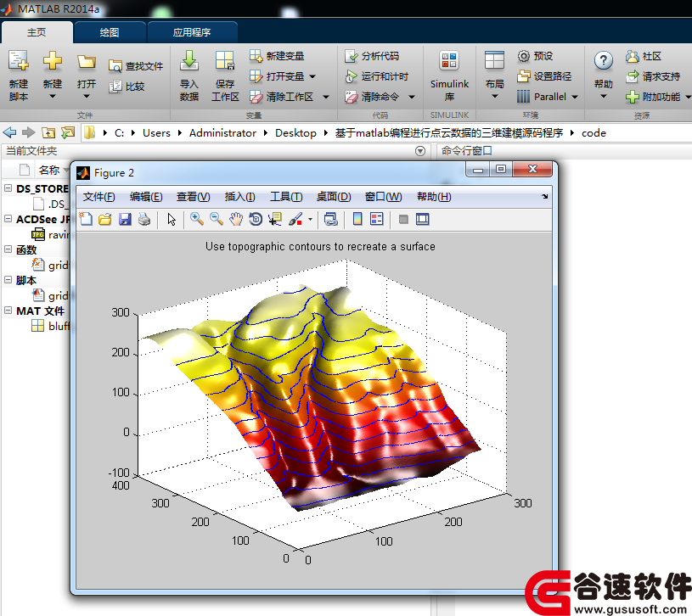The image size is (692, 616).
Task: Click the Browse for folder icon
Action: (68, 132)
